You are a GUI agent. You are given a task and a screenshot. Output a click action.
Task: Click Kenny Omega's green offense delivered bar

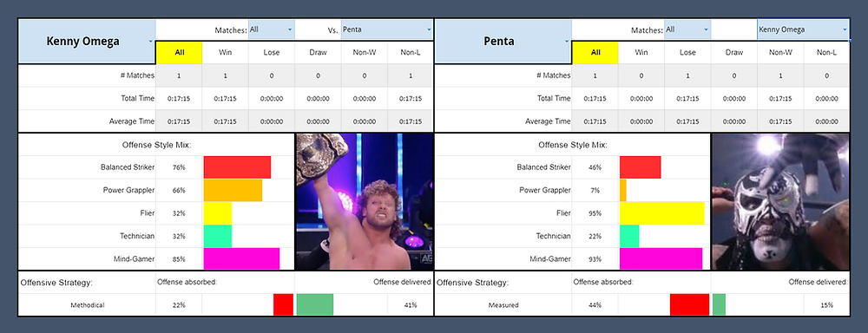pos(315,304)
